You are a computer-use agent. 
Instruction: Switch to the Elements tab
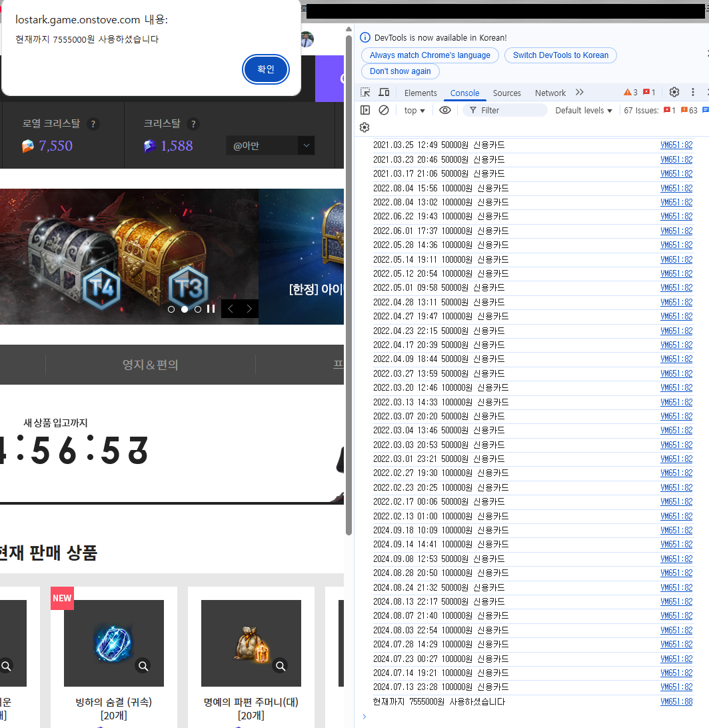coord(421,93)
